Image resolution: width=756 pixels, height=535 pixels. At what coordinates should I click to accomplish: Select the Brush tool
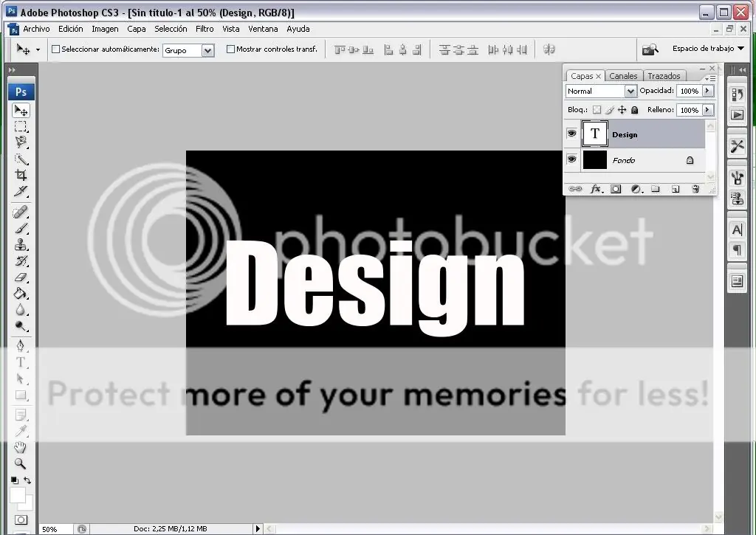tap(21, 229)
